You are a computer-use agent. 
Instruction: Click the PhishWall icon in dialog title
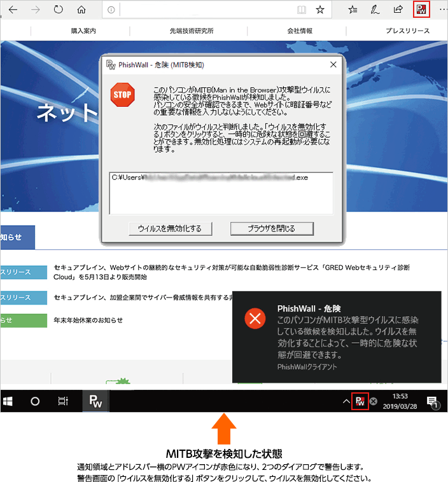111,65
